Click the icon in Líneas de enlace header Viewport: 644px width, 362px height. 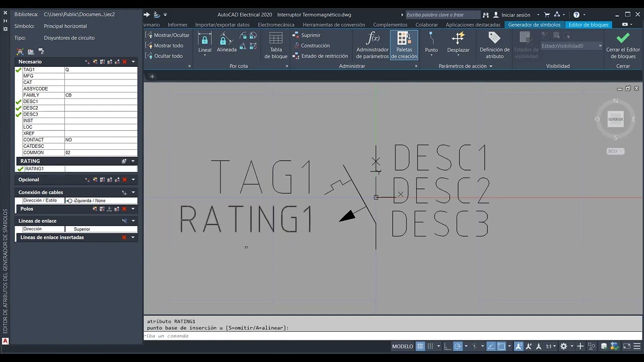[x=124, y=221]
